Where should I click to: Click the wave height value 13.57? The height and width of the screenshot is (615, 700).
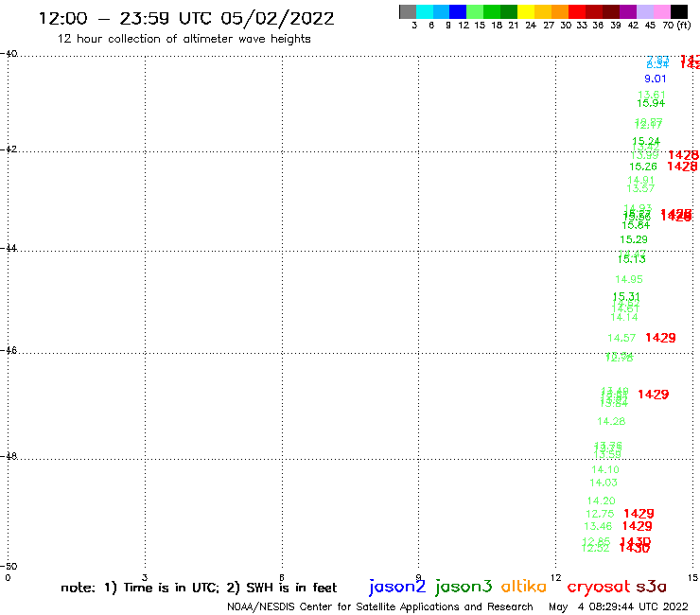click(640, 188)
